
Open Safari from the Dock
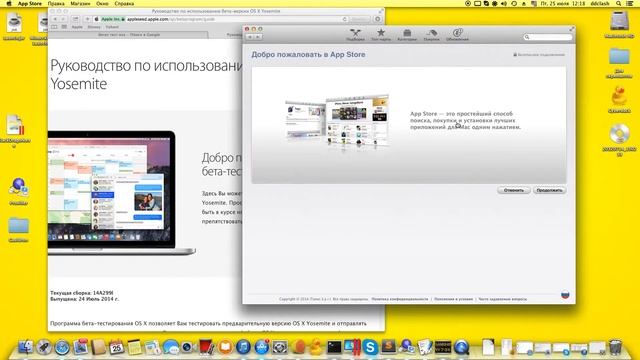point(62,347)
